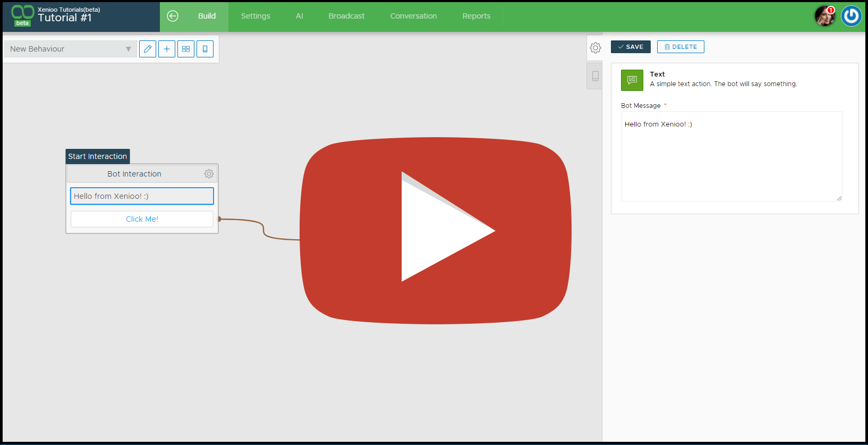The height and width of the screenshot is (445, 868).
Task: Click the 'Click Me!' button in the node
Action: point(142,219)
